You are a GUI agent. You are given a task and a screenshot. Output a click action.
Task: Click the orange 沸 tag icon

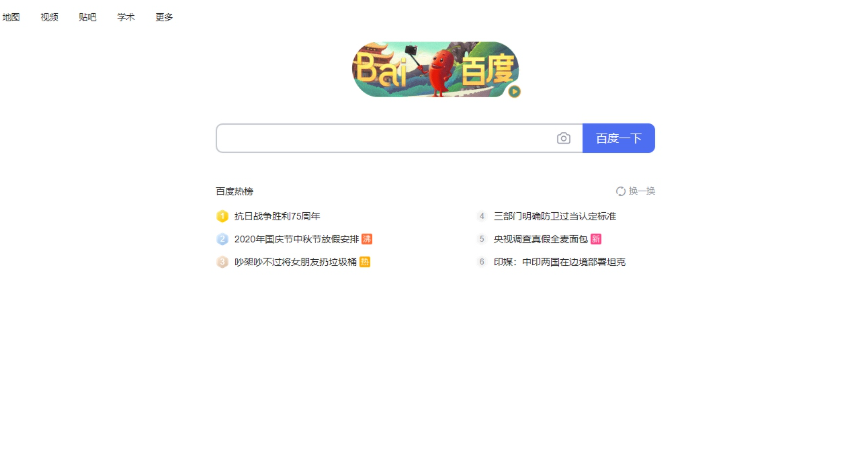pyautogui.click(x=367, y=239)
